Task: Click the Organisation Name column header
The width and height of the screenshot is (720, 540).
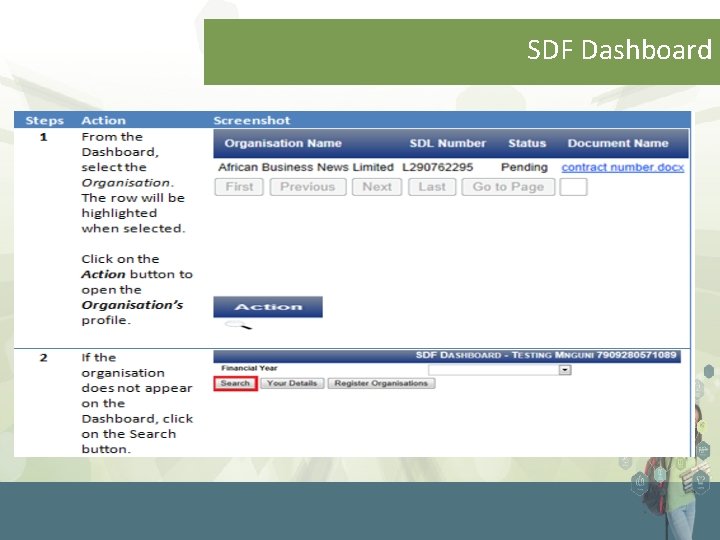Action: (283, 143)
